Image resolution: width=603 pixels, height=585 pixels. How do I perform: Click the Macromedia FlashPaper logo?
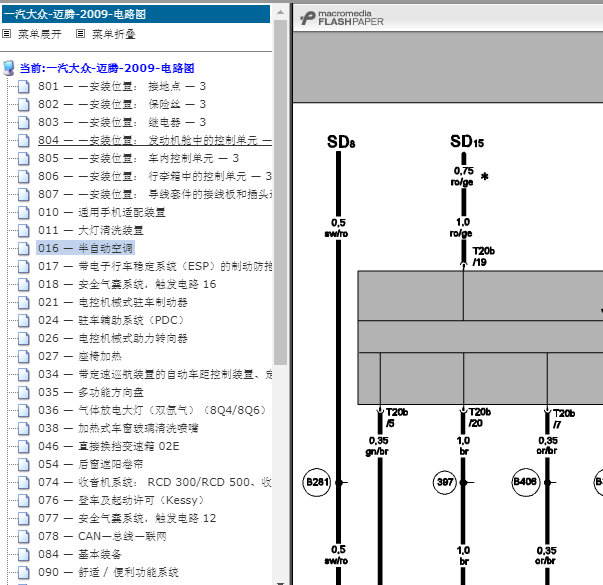click(x=342, y=18)
